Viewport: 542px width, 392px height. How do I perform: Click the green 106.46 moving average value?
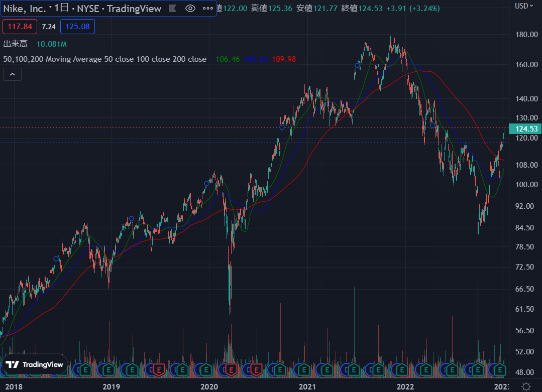click(228, 59)
